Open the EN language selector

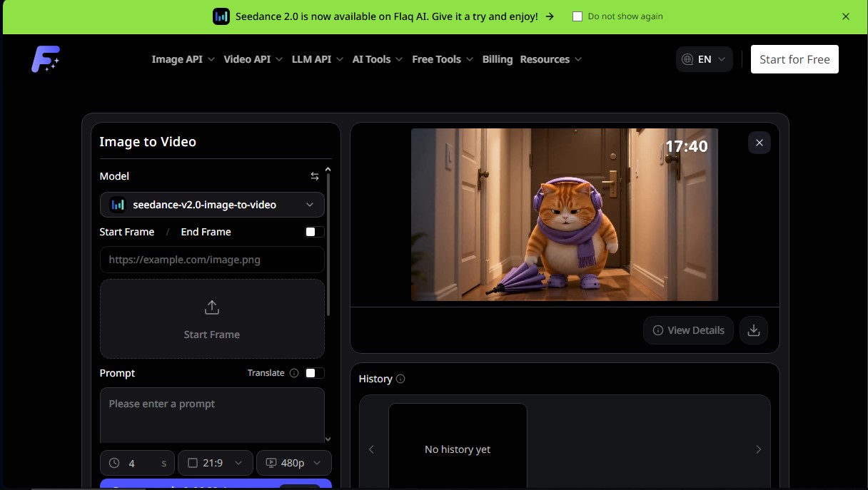point(705,59)
